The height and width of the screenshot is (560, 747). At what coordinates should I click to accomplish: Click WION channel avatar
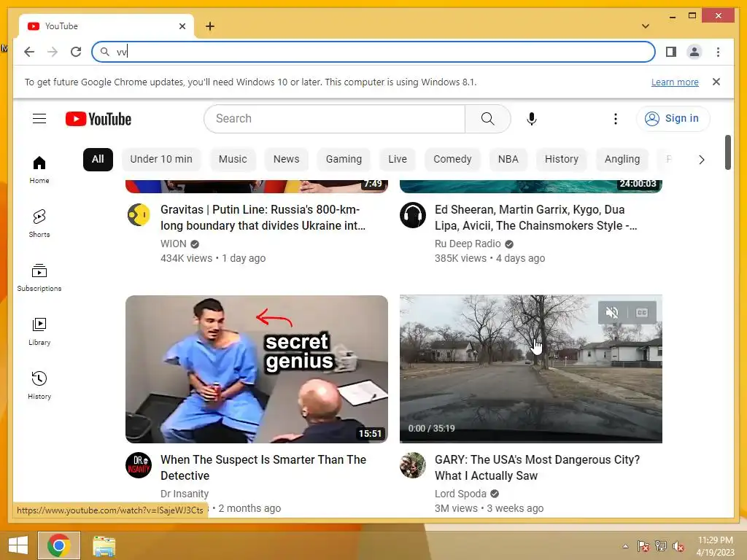pyautogui.click(x=139, y=215)
